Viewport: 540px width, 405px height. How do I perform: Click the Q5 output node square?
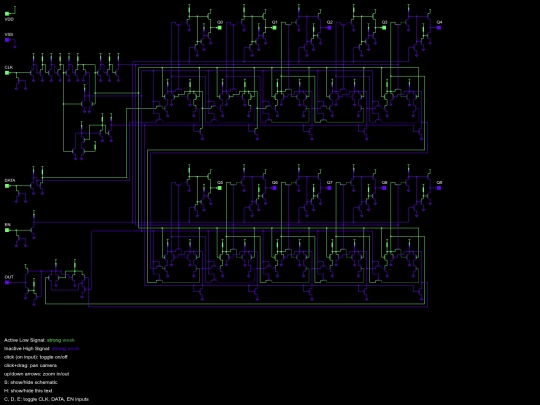[220, 188]
